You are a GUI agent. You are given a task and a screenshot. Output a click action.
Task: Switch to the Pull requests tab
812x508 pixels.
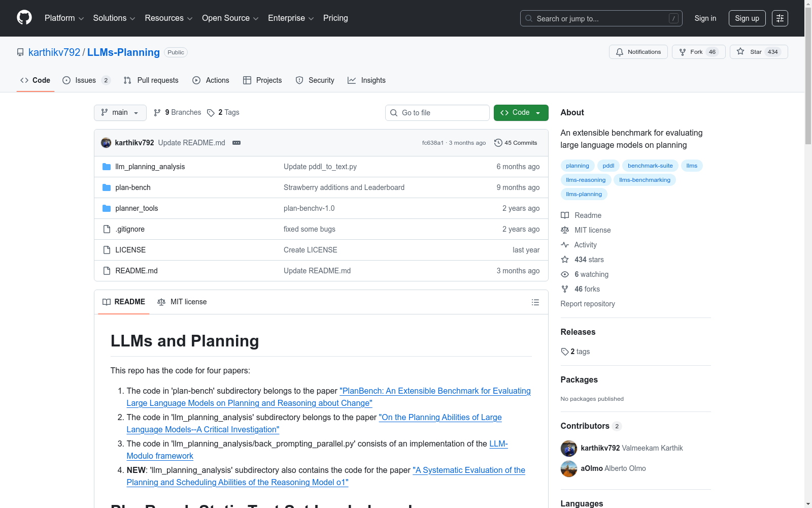click(151, 80)
